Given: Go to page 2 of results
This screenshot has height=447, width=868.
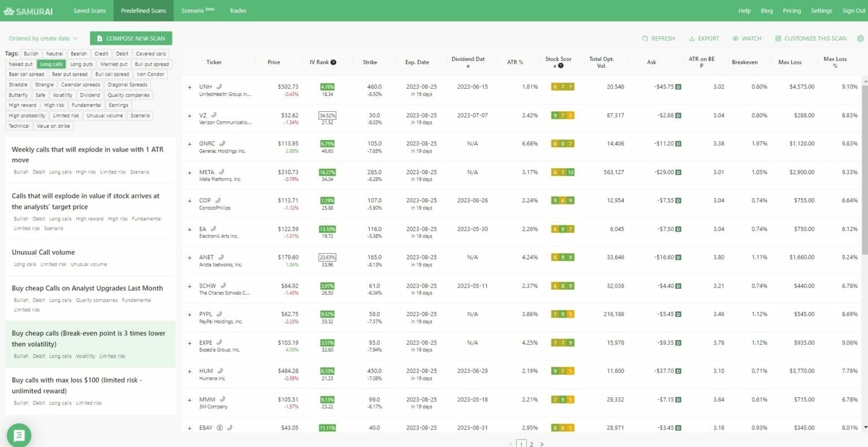Looking at the screenshot, I should pyautogui.click(x=531, y=444).
